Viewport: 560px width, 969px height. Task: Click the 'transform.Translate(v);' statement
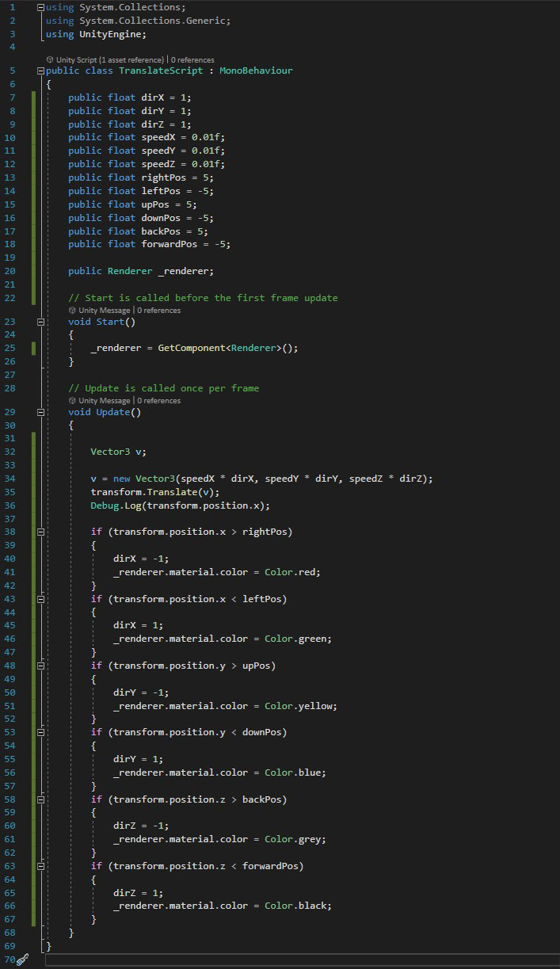point(154,492)
